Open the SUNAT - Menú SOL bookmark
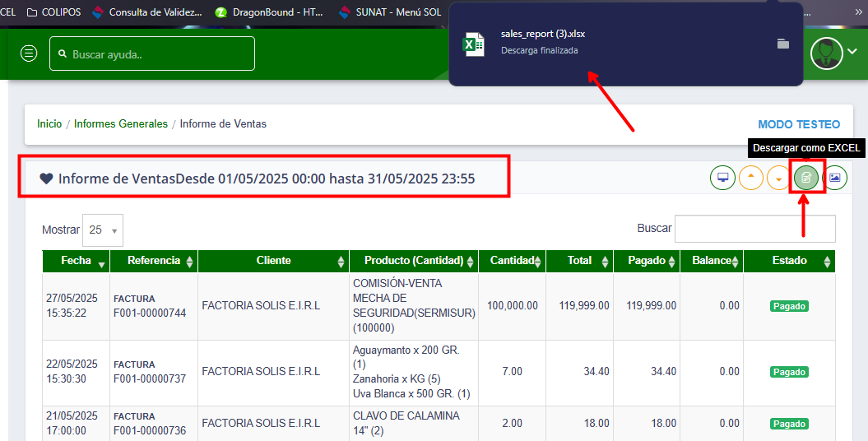Image resolution: width=868 pixels, height=441 pixels. point(394,12)
